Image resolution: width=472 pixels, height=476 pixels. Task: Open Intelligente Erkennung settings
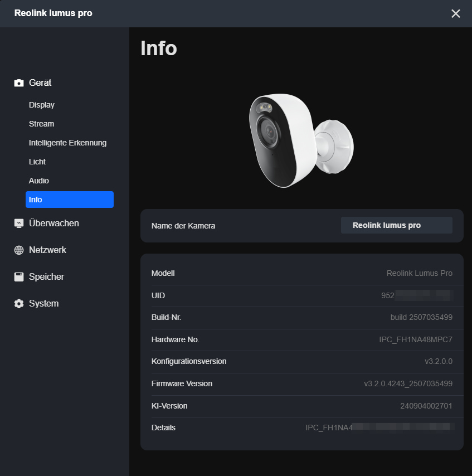67,143
